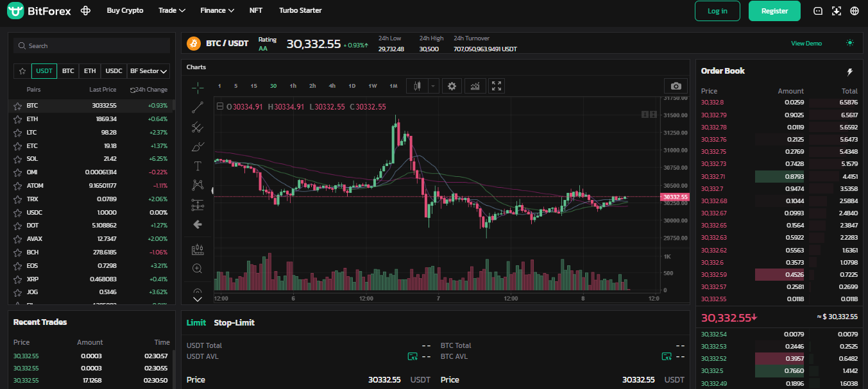Click the Log in button

click(717, 11)
